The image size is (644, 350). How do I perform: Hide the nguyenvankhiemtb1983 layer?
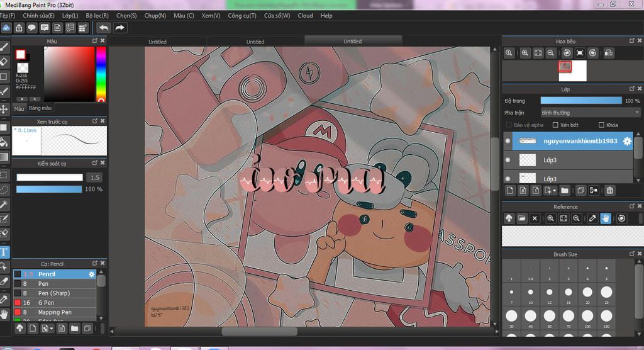(x=508, y=140)
